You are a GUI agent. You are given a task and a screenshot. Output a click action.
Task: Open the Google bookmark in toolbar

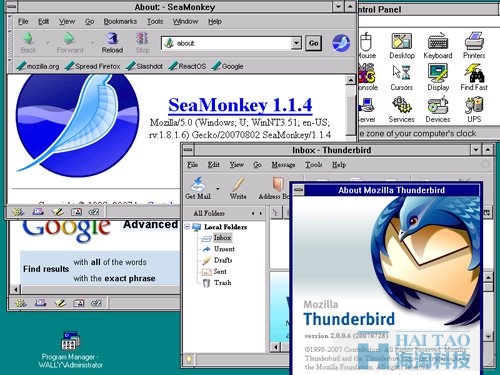coord(228,66)
